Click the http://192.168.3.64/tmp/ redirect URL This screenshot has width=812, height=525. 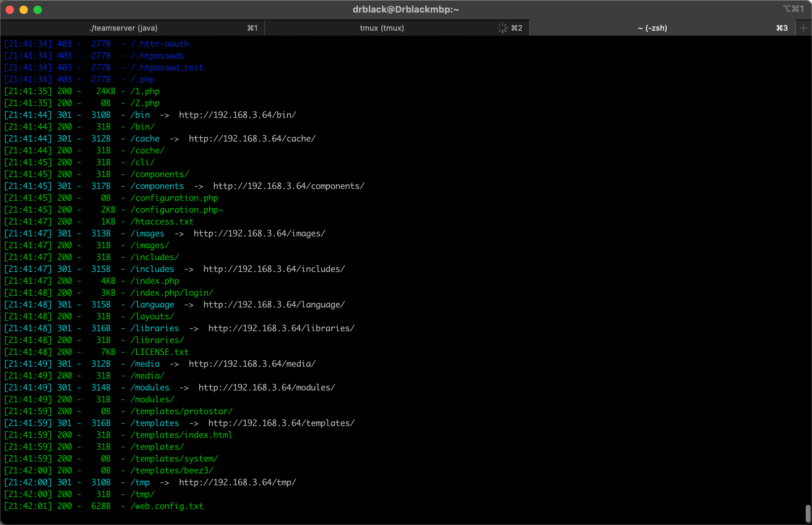(238, 482)
